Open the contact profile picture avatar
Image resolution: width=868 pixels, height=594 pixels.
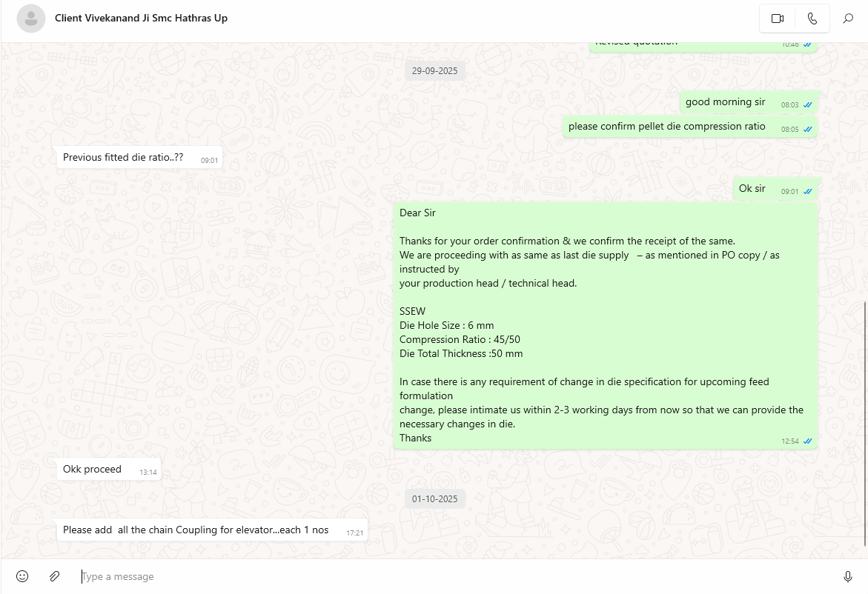(31, 19)
